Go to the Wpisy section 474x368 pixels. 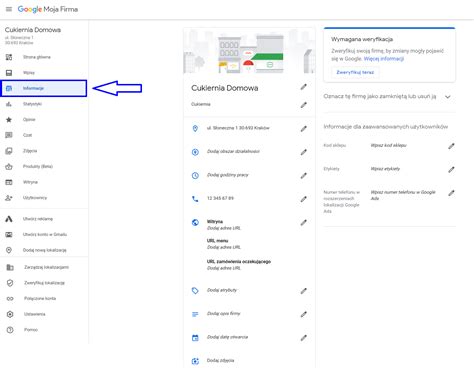tap(29, 73)
